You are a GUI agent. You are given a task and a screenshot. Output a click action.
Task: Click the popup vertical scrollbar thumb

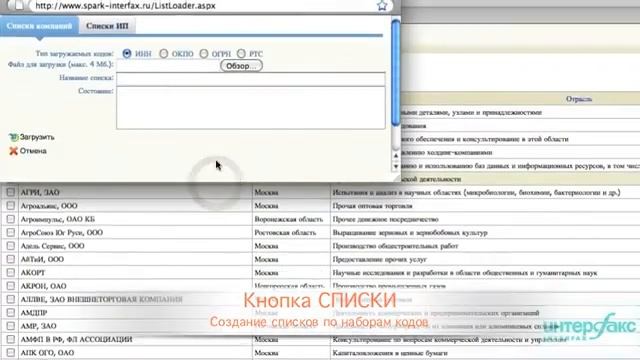tap(396, 72)
